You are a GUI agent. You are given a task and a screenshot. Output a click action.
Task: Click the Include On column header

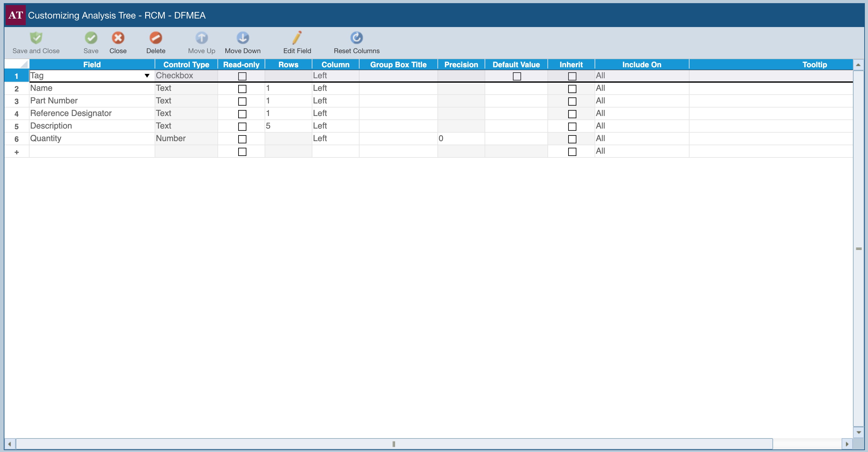pyautogui.click(x=641, y=64)
